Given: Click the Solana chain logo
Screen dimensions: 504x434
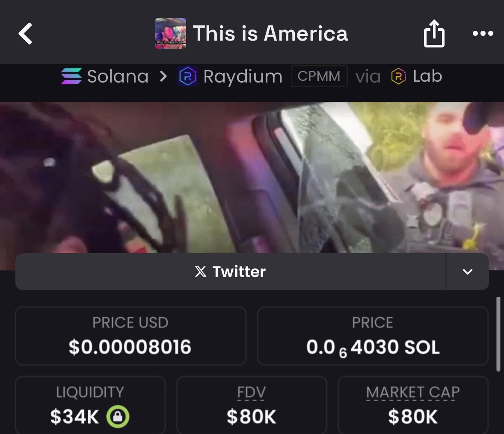Looking at the screenshot, I should (x=71, y=76).
